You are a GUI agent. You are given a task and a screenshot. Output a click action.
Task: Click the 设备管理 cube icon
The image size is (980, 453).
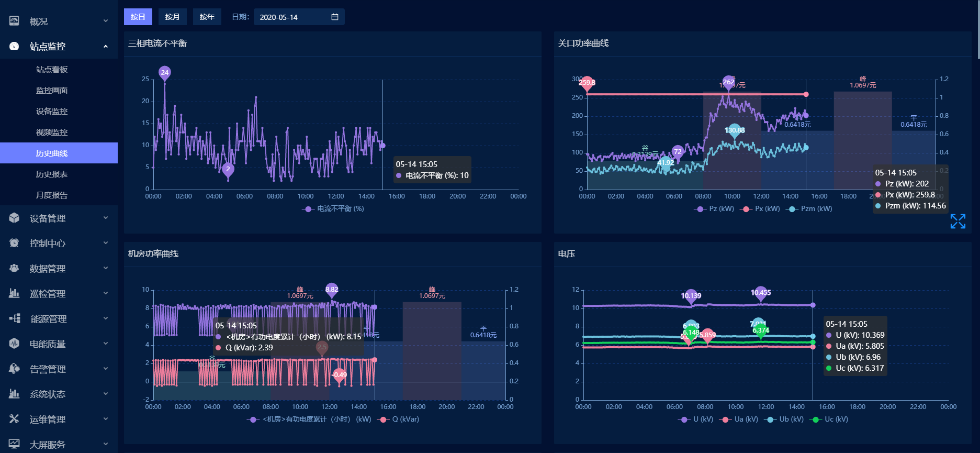point(14,218)
